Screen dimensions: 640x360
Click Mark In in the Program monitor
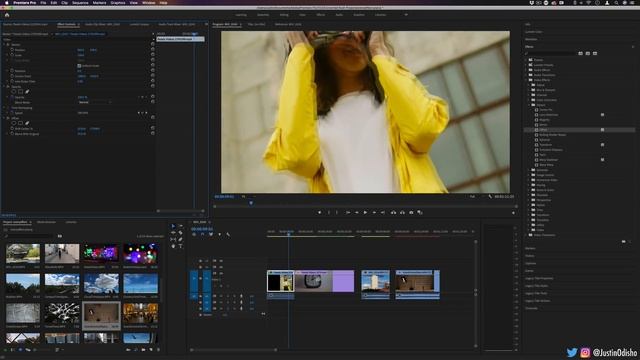click(x=329, y=212)
